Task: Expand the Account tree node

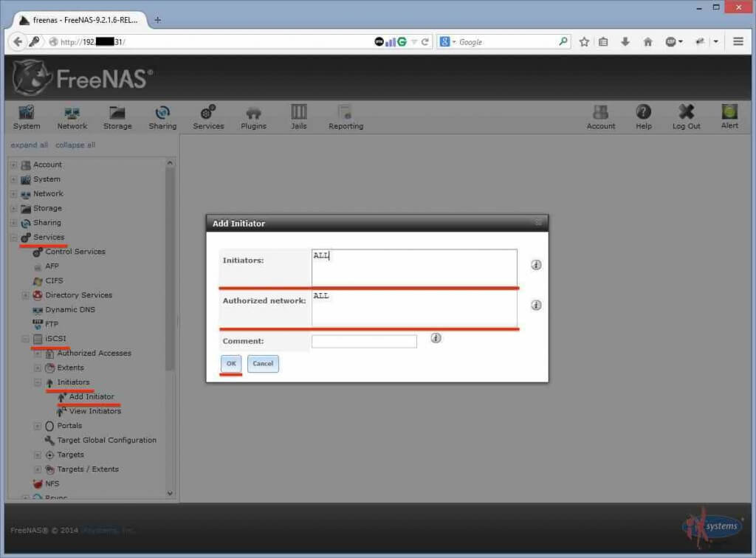Action: 13,165
